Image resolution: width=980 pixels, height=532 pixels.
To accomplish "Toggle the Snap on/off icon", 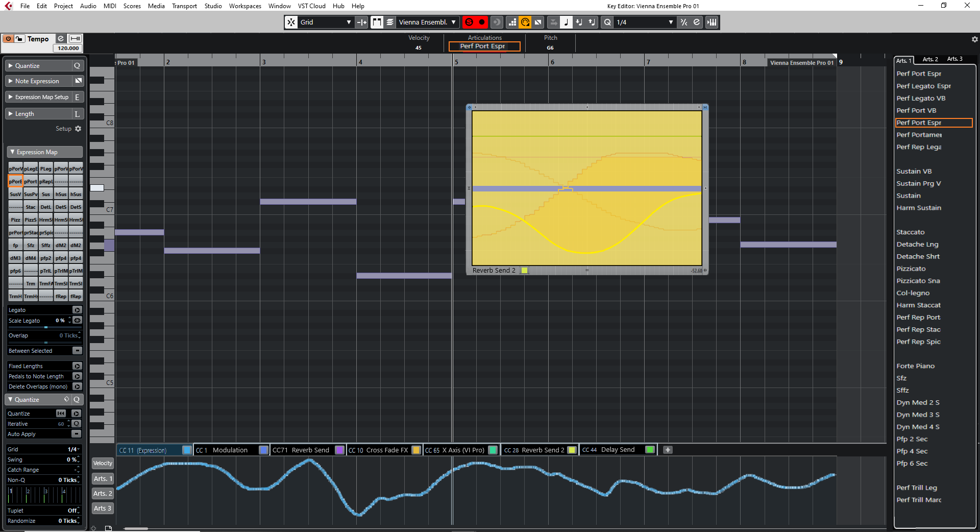I will [x=291, y=22].
